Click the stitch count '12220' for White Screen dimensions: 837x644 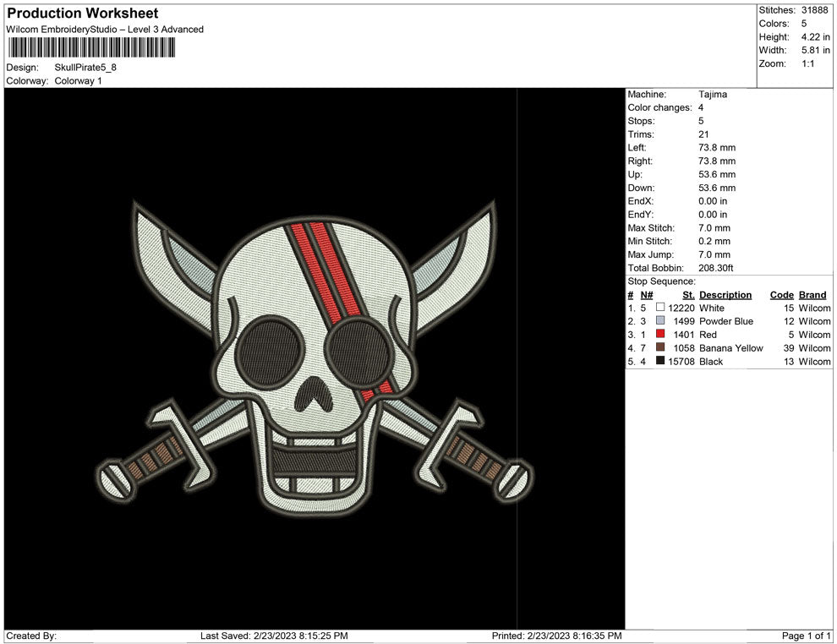(x=681, y=308)
